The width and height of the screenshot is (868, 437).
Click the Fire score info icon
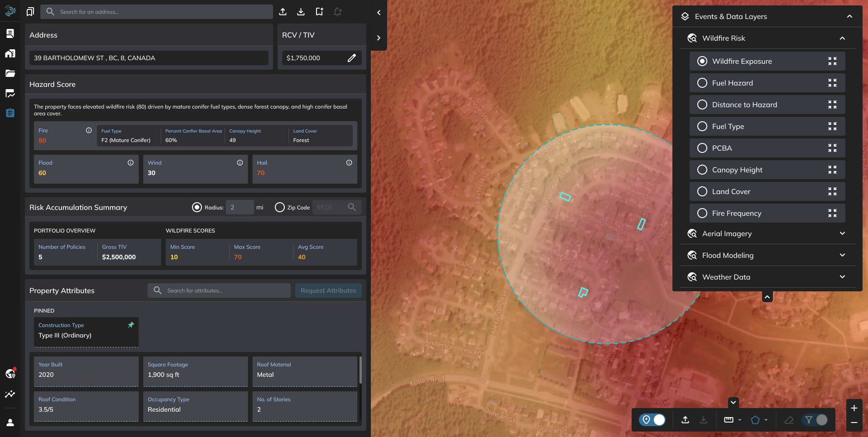pyautogui.click(x=89, y=130)
